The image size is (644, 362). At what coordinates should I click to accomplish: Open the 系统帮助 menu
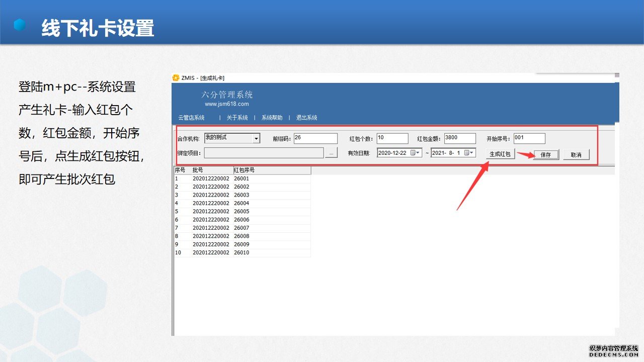click(x=272, y=118)
